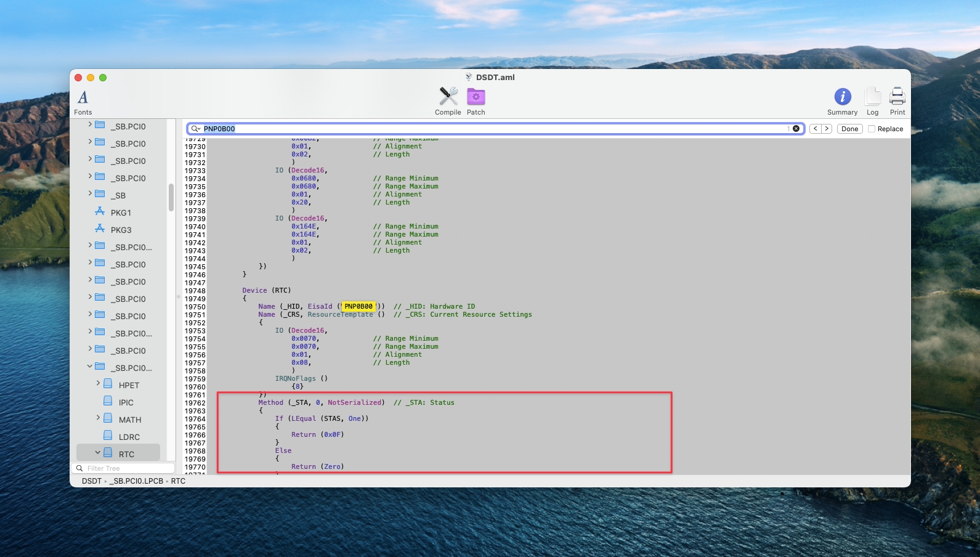Clear search field with X icon
Image resolution: width=980 pixels, height=557 pixels.
point(796,129)
